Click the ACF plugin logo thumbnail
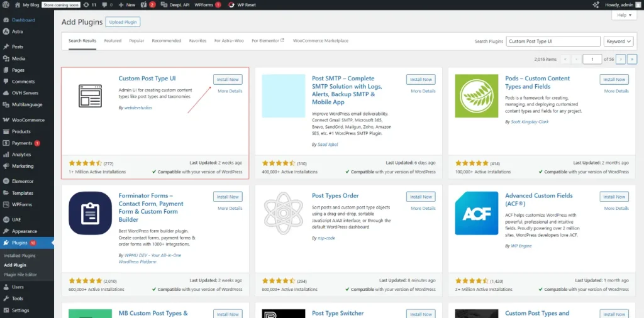The height and width of the screenshot is (318, 644). pos(477,214)
